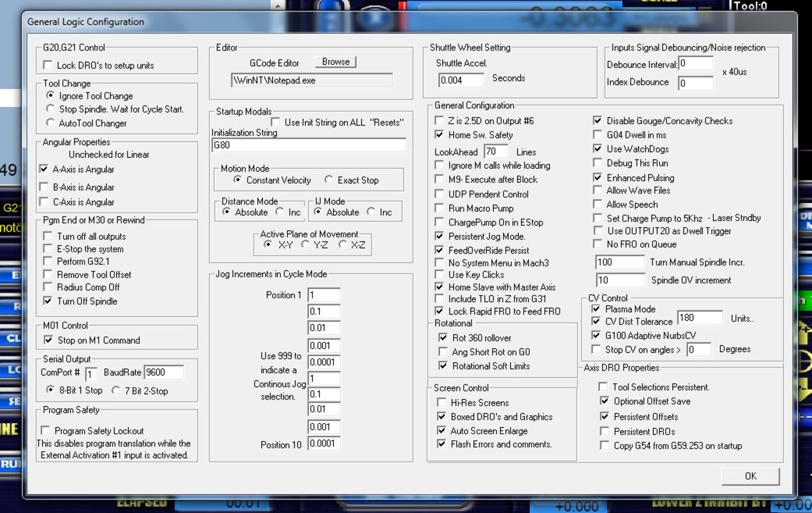Select Stop Spindle, Wait for Cycle Start
The image size is (812, 513).
pyautogui.click(x=50, y=109)
